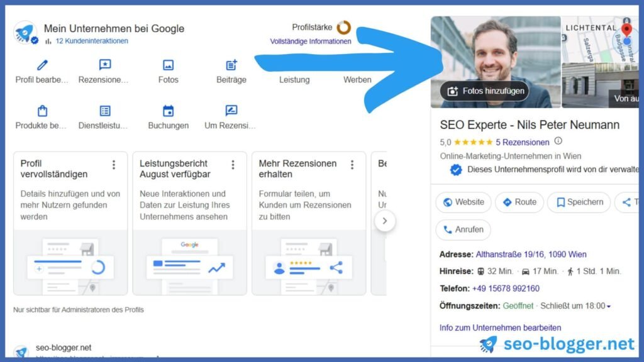Click the info icon beside 5 Rezensionen
The height and width of the screenshot is (362, 644).
pyautogui.click(x=558, y=141)
